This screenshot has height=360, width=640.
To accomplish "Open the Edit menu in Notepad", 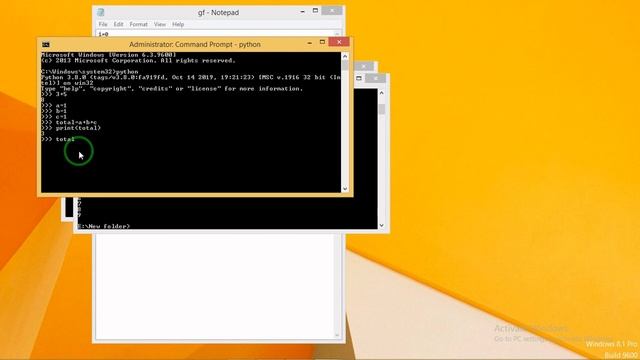I will 118,24.
